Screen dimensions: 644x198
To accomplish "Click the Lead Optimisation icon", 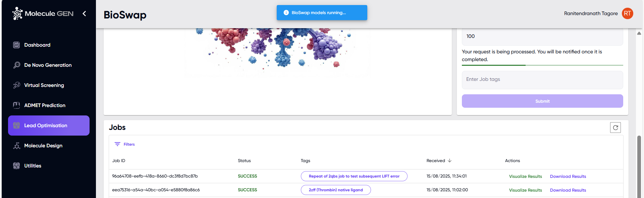I will pyautogui.click(x=16, y=126).
